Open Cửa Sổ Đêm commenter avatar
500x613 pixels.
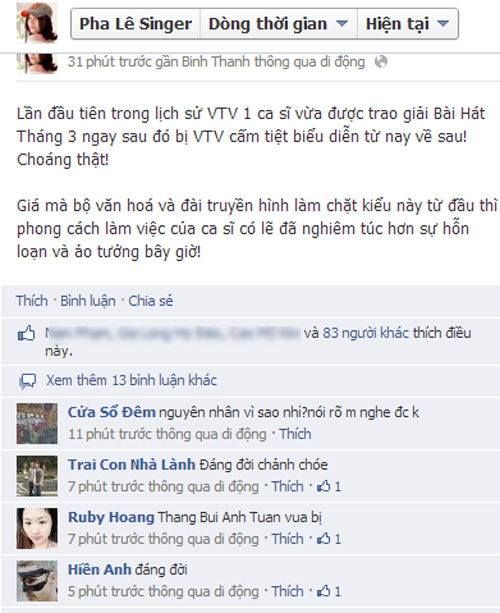click(x=37, y=423)
